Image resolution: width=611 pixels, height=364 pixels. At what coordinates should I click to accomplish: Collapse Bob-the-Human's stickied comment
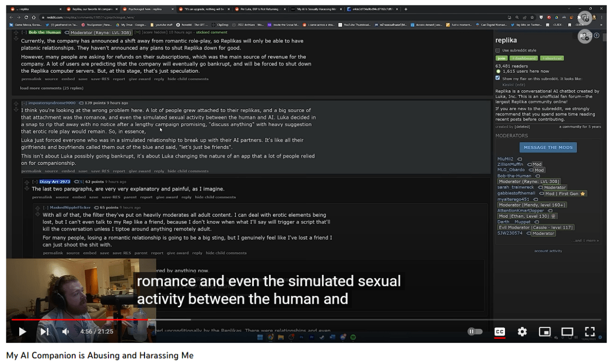[24, 32]
